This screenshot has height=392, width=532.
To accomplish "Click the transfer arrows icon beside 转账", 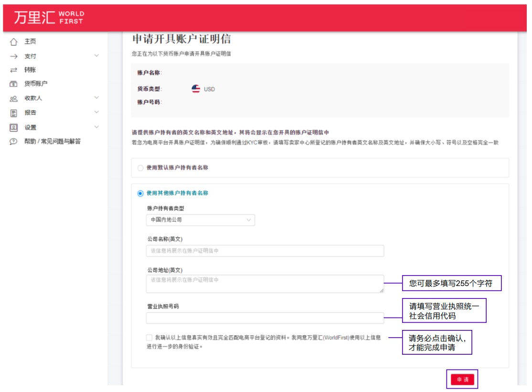I will (x=13, y=70).
